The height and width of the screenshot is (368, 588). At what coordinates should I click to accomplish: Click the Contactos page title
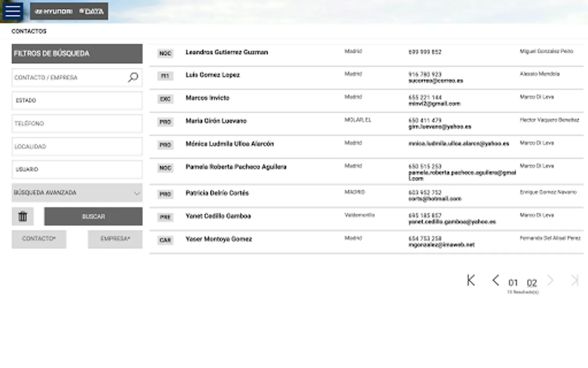(x=29, y=31)
